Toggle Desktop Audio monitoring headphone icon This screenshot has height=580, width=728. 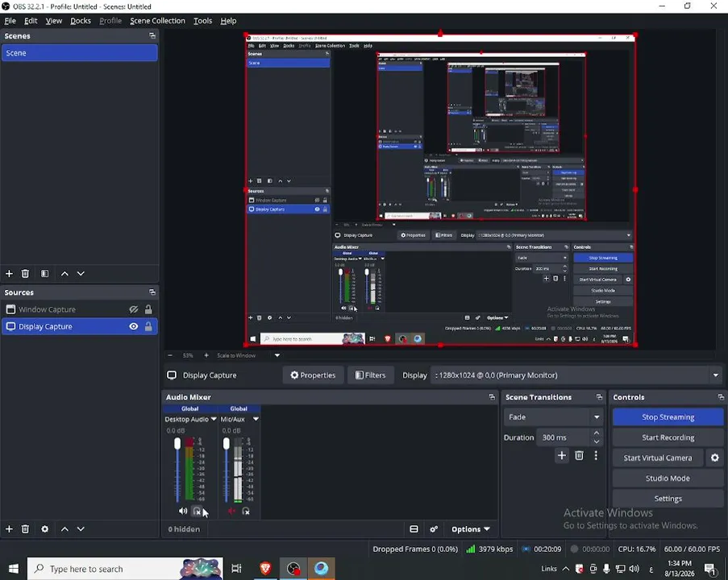click(x=198, y=511)
